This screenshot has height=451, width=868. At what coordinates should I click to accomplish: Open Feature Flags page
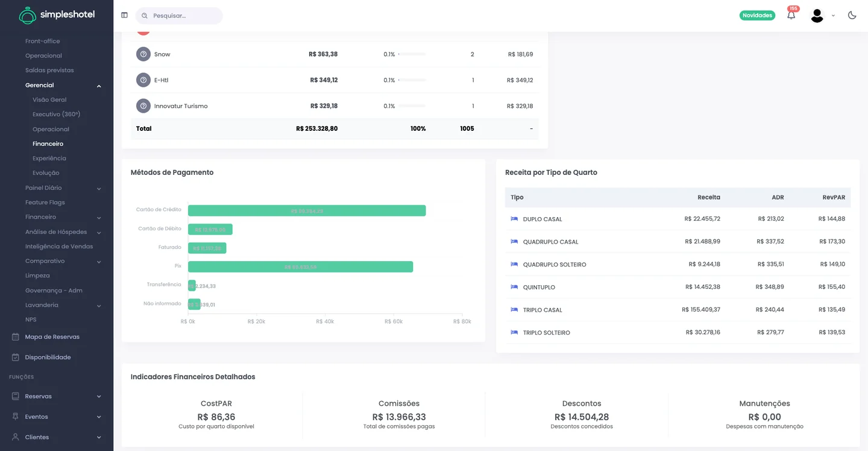[x=45, y=203]
